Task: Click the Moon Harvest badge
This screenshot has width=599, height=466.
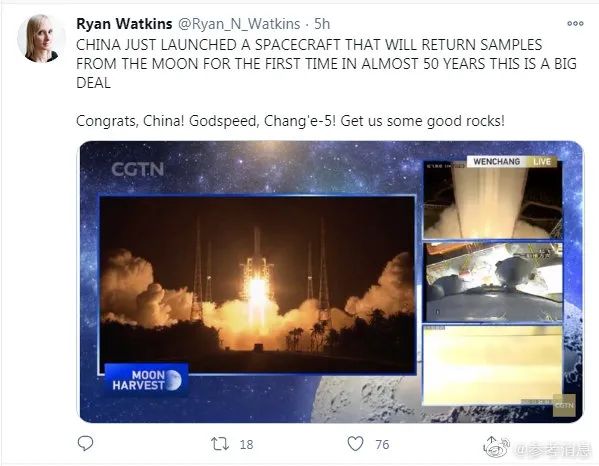Action: 146,380
